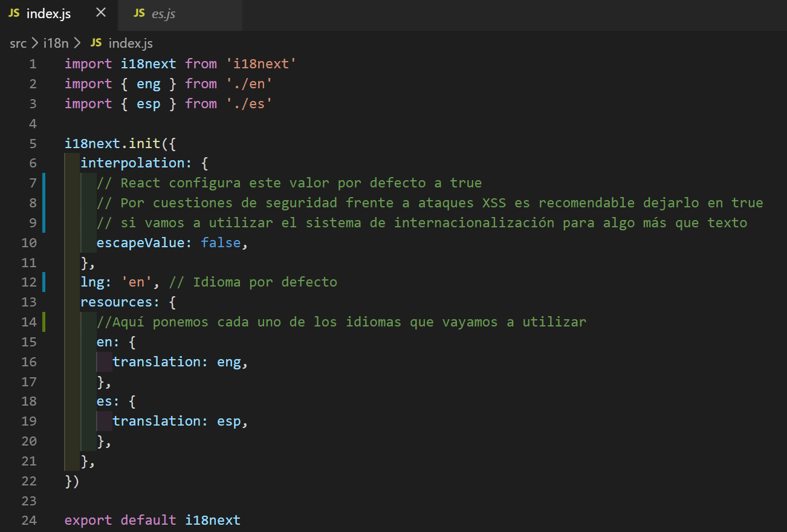Open the src breadcrumb dropdown
The image size is (787, 532).
click(18, 43)
